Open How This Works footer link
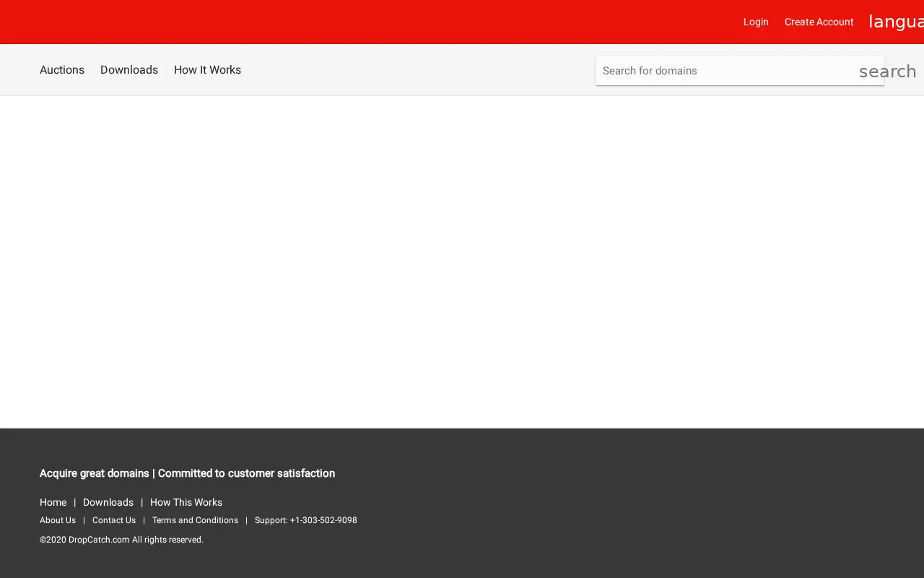The width and height of the screenshot is (924, 578). (186, 502)
